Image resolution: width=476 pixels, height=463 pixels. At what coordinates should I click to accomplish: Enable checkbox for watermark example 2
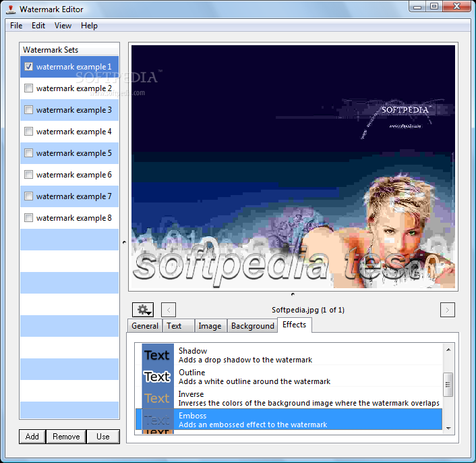tap(28, 88)
